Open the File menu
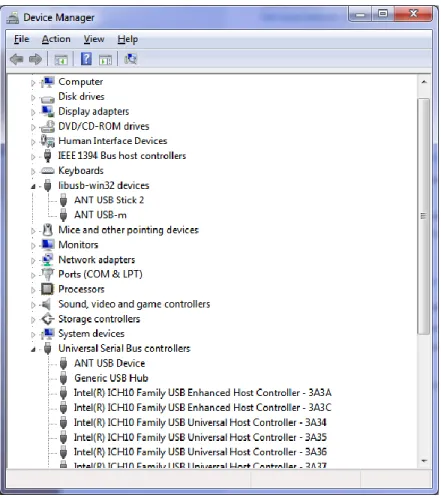The image size is (441, 498). click(22, 39)
